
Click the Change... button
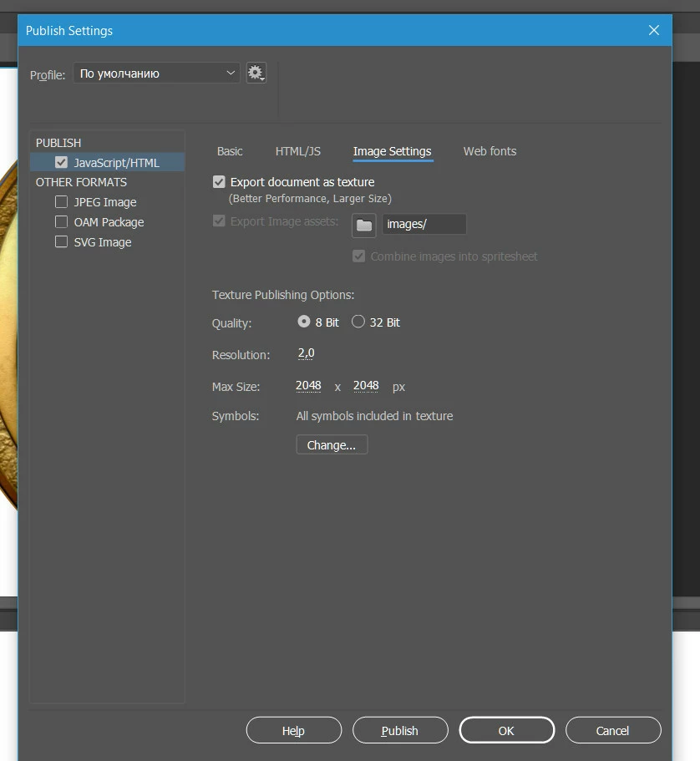pyautogui.click(x=332, y=445)
